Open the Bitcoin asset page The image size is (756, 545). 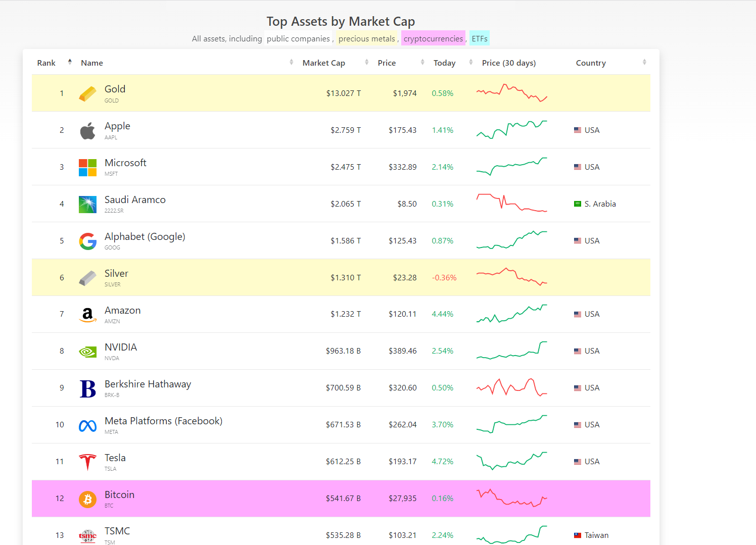(x=119, y=494)
